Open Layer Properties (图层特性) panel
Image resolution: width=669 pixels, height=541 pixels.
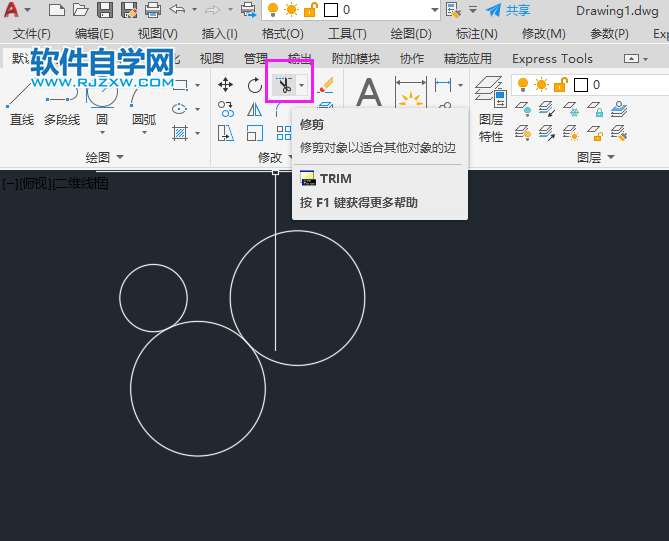[490, 110]
